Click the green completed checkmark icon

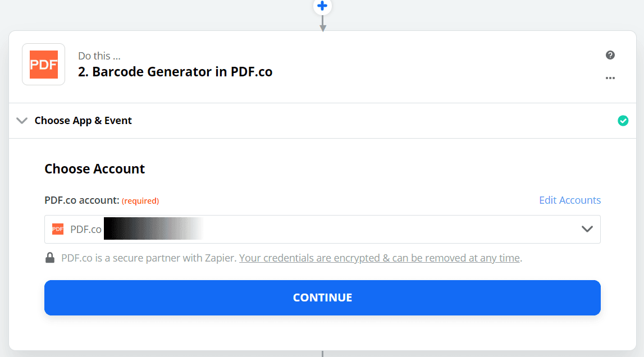pos(623,121)
